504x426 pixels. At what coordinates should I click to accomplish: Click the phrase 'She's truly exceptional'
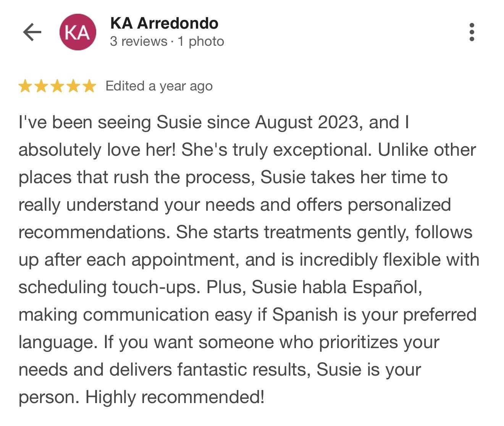pos(276,150)
